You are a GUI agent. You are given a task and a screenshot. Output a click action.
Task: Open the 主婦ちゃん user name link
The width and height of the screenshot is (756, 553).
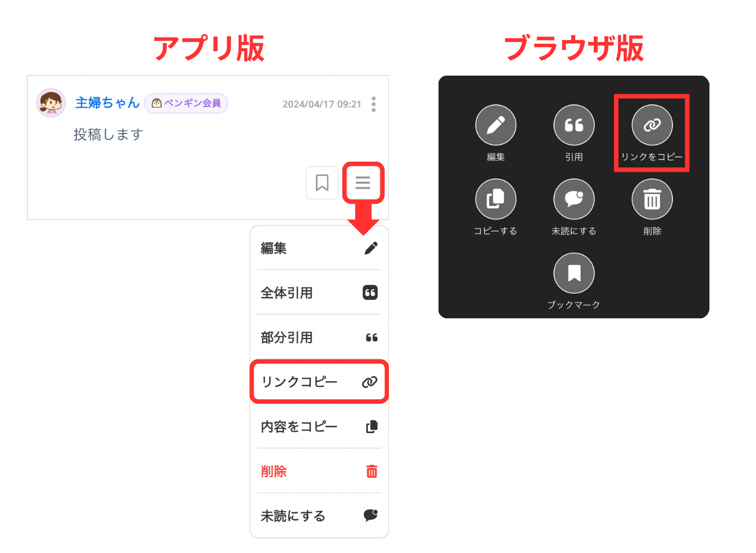(x=107, y=103)
